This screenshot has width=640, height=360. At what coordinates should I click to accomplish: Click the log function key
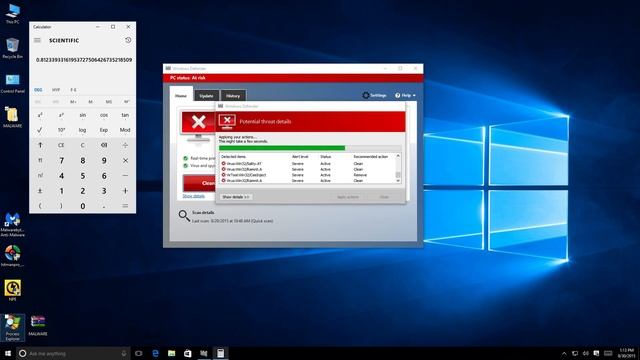(x=82, y=130)
